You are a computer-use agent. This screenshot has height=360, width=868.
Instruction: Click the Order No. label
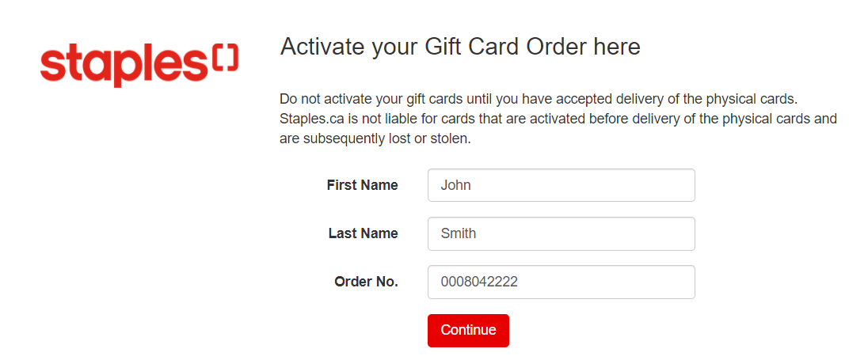366,282
